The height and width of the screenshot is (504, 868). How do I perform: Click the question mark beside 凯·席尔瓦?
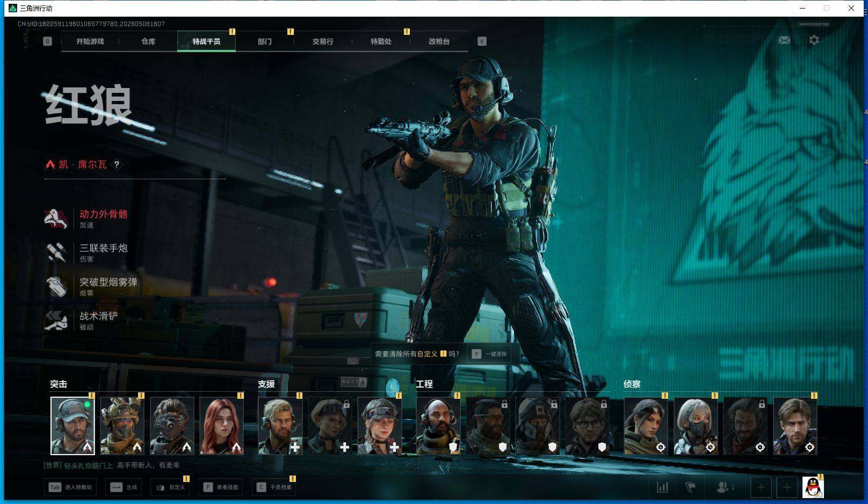(x=117, y=165)
